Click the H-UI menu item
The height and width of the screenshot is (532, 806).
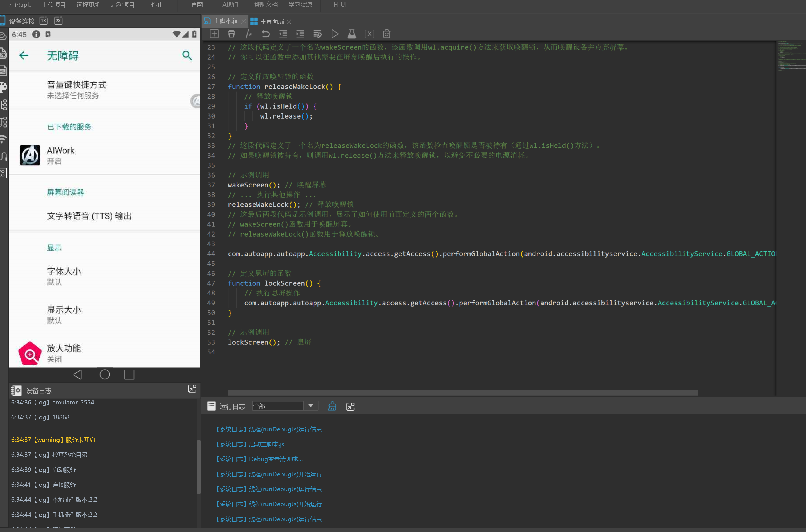(340, 5)
